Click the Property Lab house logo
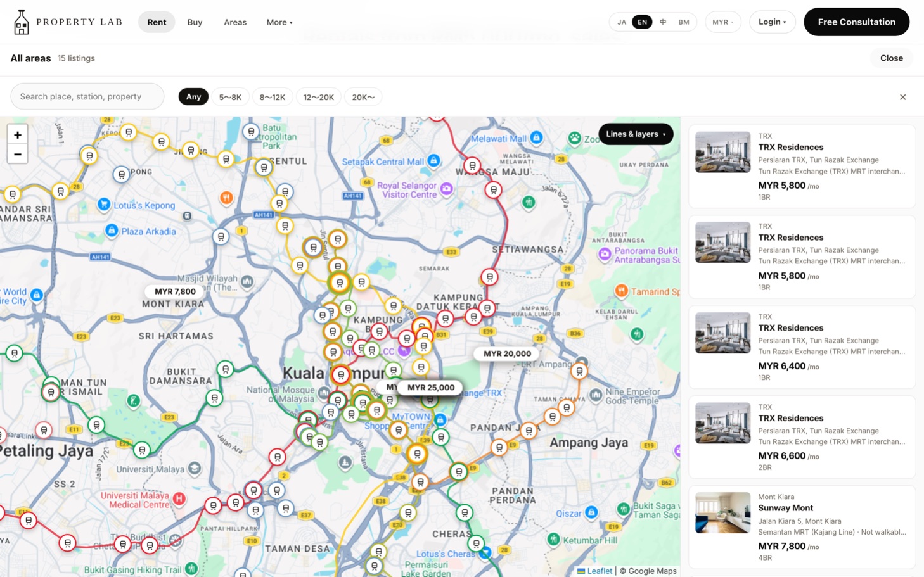 (22, 22)
